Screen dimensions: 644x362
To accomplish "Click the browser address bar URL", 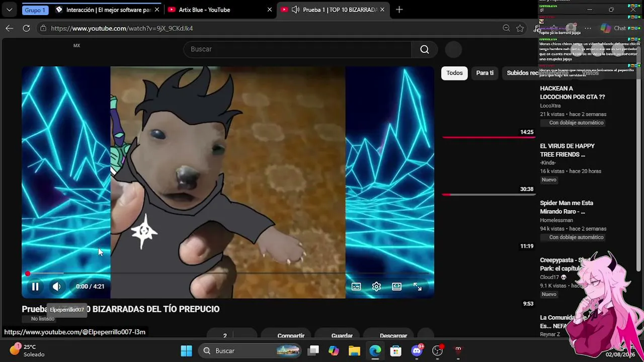I will tap(122, 28).
